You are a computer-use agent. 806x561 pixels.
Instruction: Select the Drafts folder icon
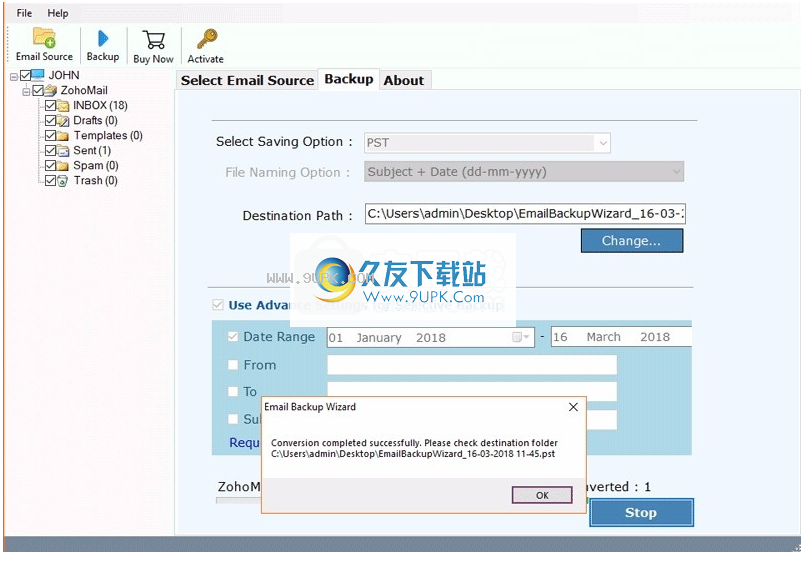point(63,121)
